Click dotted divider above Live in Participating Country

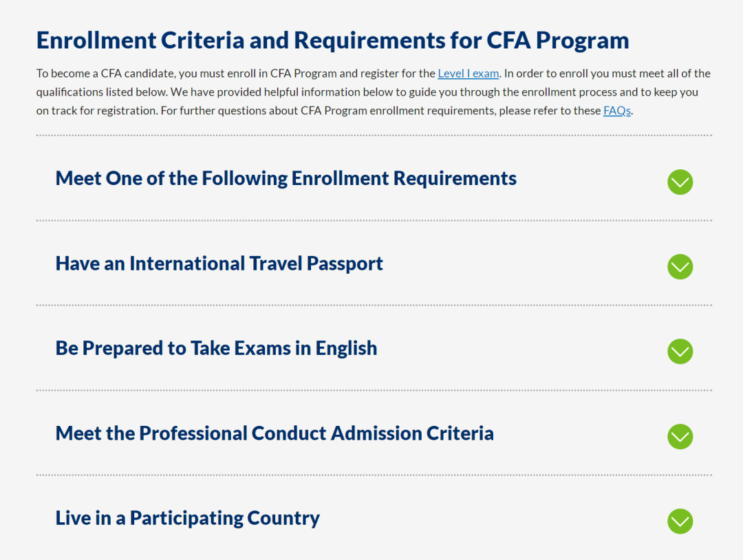(374, 475)
